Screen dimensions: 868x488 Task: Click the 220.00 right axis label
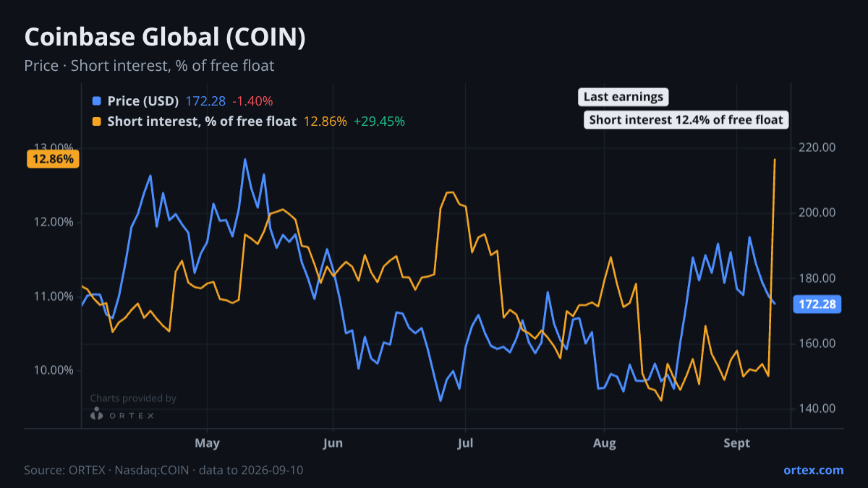[819, 147]
